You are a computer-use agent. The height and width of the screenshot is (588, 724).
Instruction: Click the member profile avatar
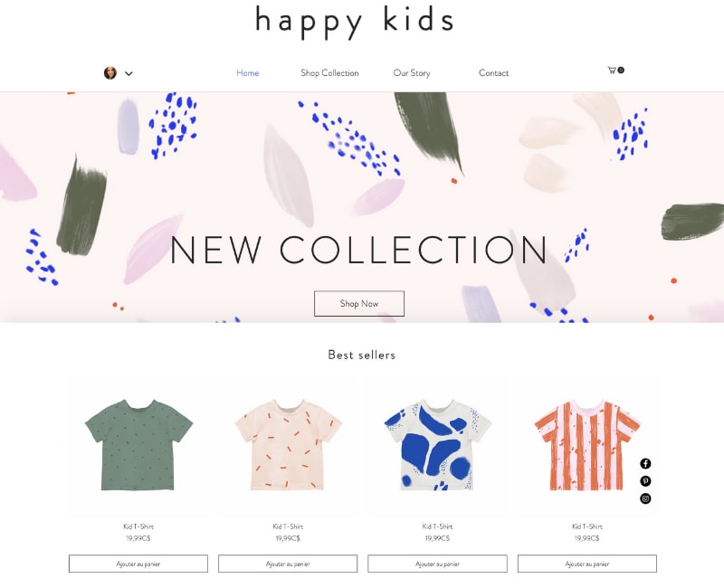coord(110,71)
